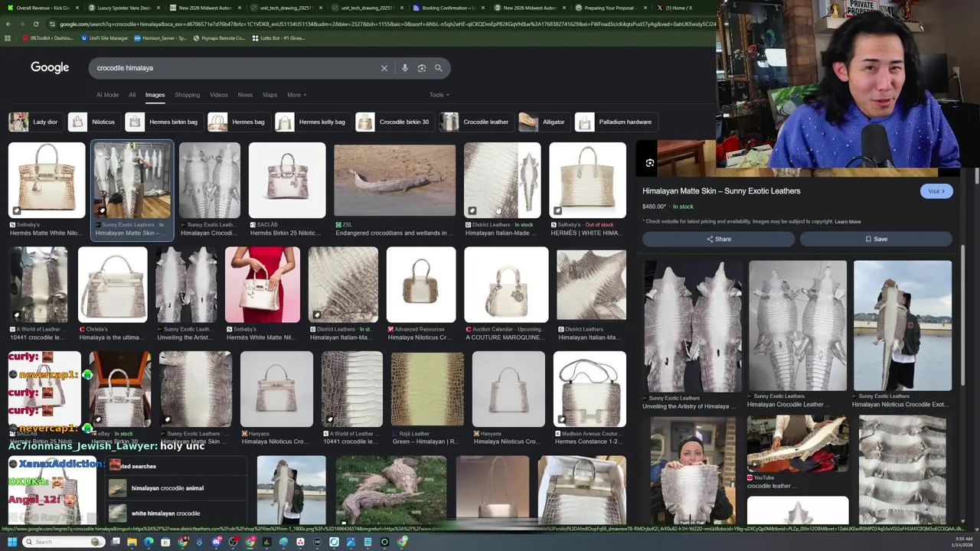
Task: Expand the Tools menu
Action: tap(439, 95)
